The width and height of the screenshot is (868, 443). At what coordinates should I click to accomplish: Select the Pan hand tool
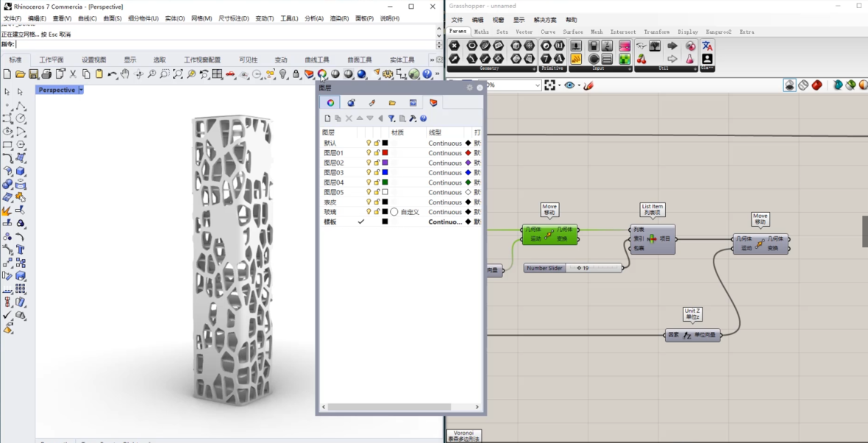(125, 74)
